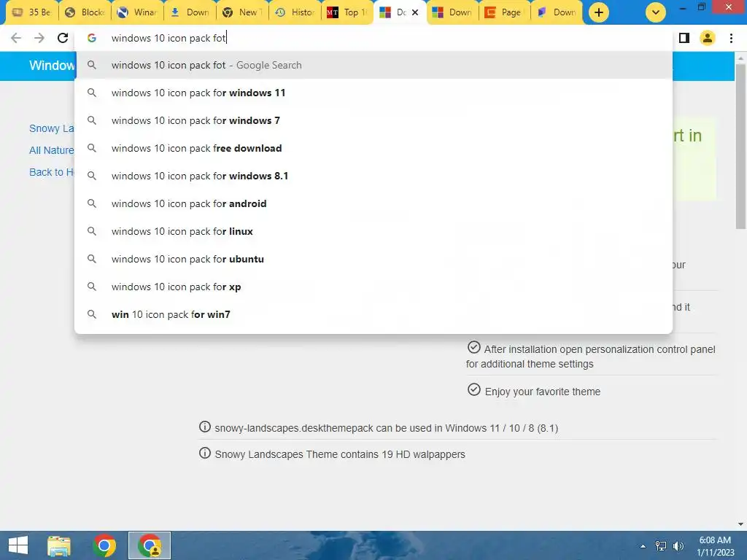The image size is (747, 560).
Task: Click the browser back arrow
Action: click(x=16, y=38)
